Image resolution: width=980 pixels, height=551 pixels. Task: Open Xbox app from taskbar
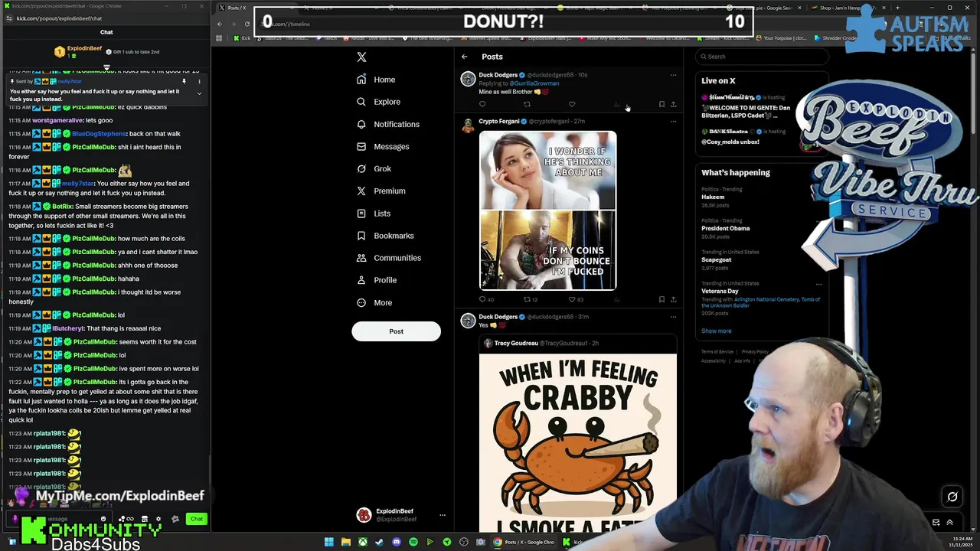363,542
